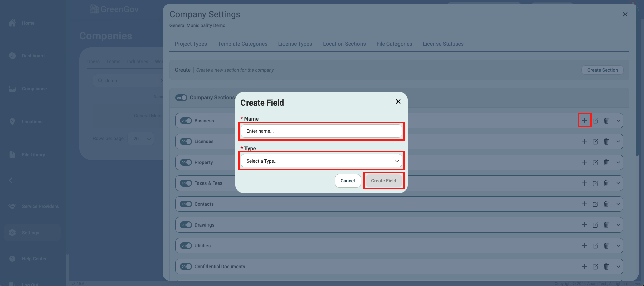Disable the Contacts section toggle
This screenshot has height=286, width=644.
coord(186,204)
